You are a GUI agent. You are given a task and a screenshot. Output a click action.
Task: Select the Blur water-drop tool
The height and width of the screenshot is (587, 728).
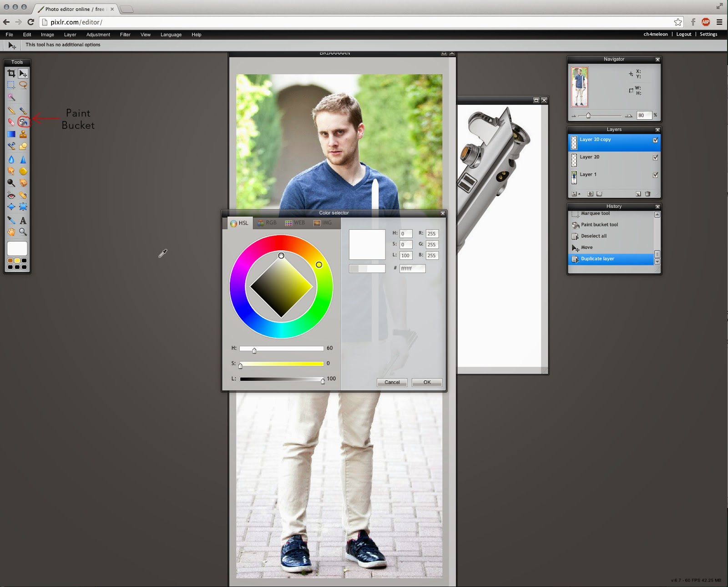11,159
